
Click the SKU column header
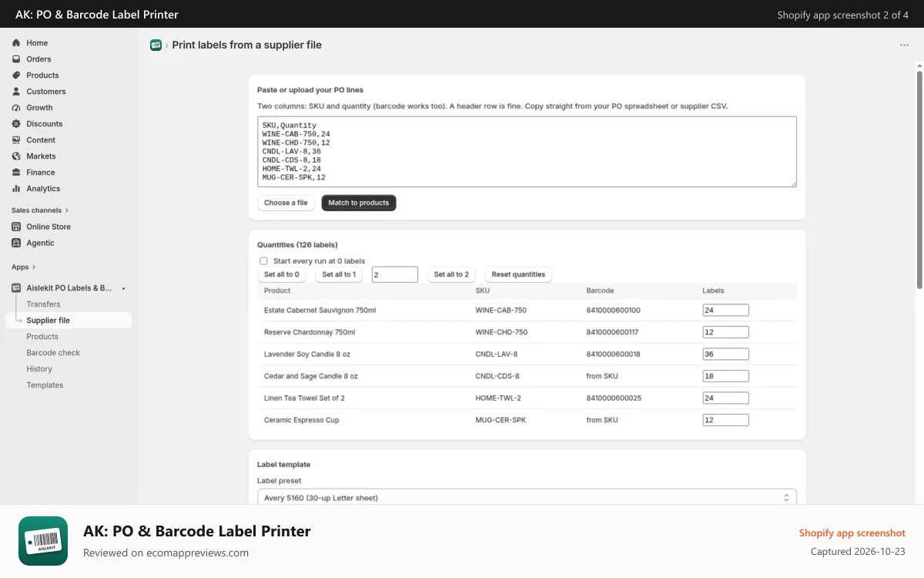click(483, 291)
